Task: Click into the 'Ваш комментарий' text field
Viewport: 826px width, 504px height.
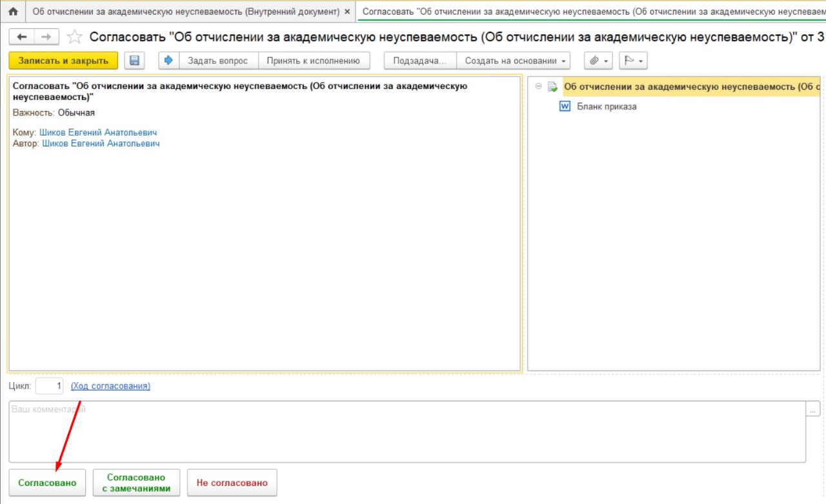Action: click(407, 431)
